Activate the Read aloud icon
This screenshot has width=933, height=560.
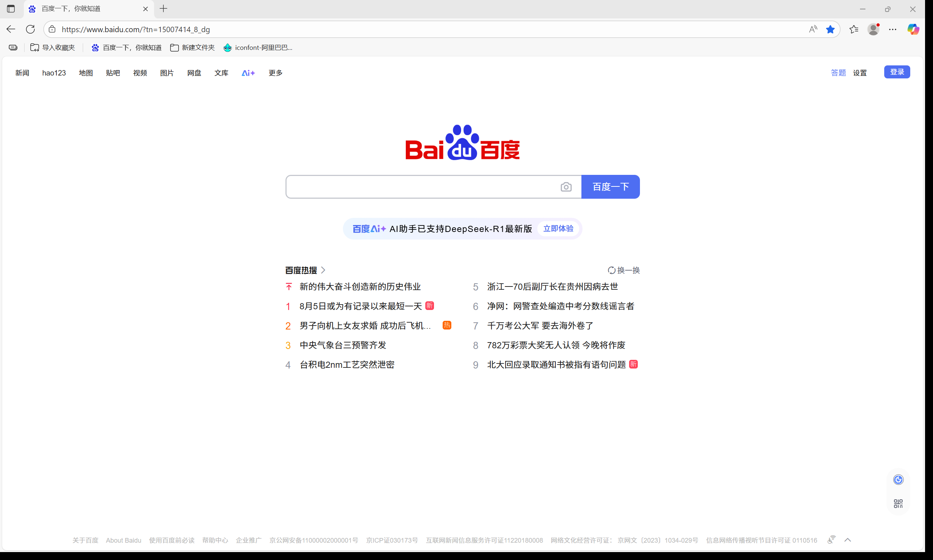(x=813, y=29)
